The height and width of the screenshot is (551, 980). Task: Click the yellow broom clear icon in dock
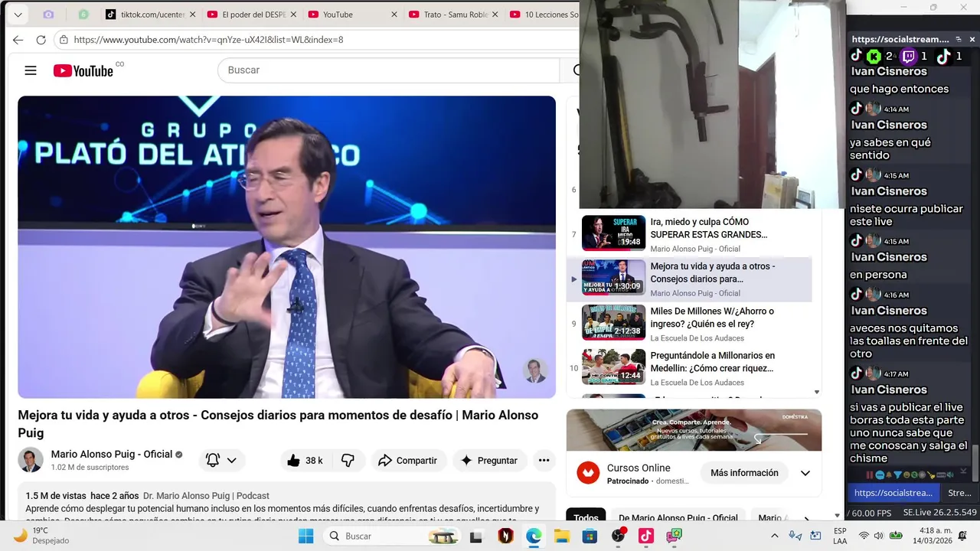[931, 475]
